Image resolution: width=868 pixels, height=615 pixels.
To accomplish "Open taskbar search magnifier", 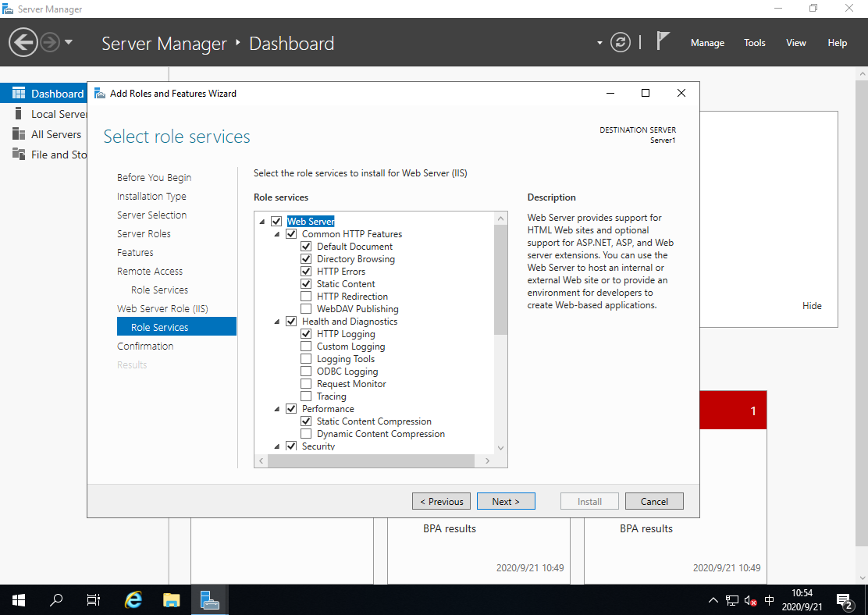I will 56,600.
